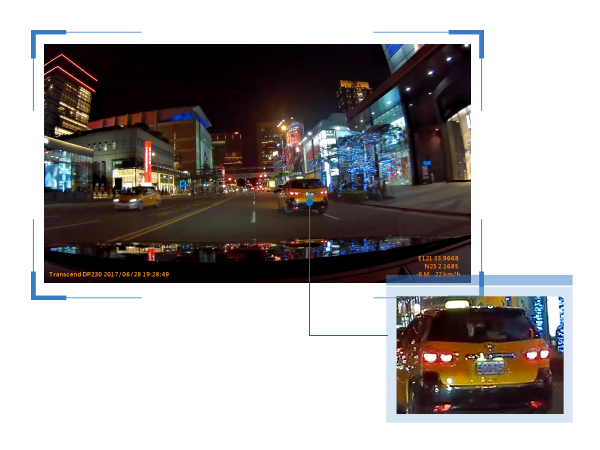Click the top-right blue corner bracket
This screenshot has height=450, width=600.
click(x=477, y=37)
